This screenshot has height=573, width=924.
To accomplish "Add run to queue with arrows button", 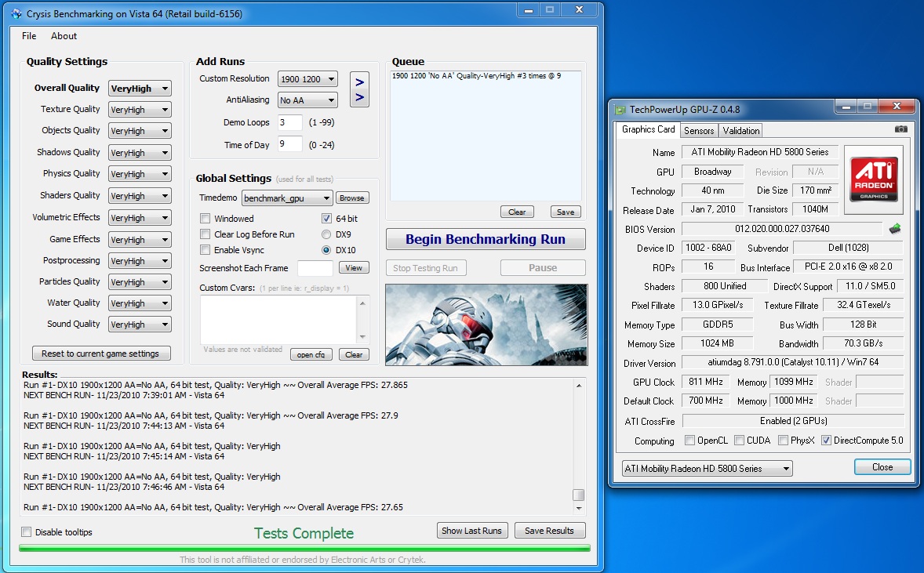I will click(x=359, y=89).
